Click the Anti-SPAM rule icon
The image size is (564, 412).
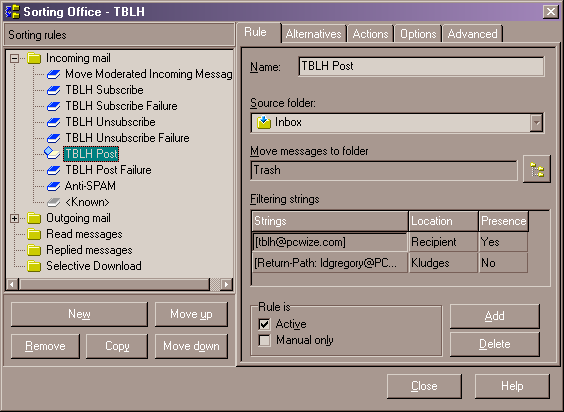click(x=54, y=186)
